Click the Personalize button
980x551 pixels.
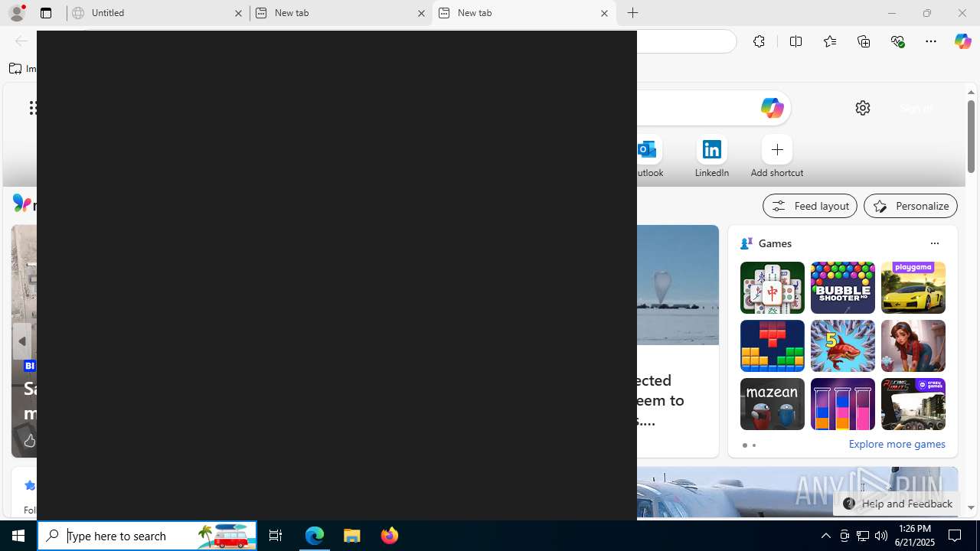tap(910, 206)
